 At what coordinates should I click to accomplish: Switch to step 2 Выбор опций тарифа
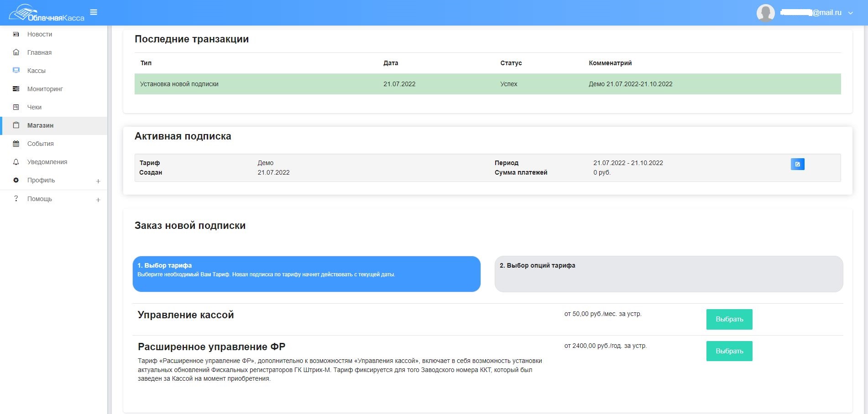coord(668,274)
